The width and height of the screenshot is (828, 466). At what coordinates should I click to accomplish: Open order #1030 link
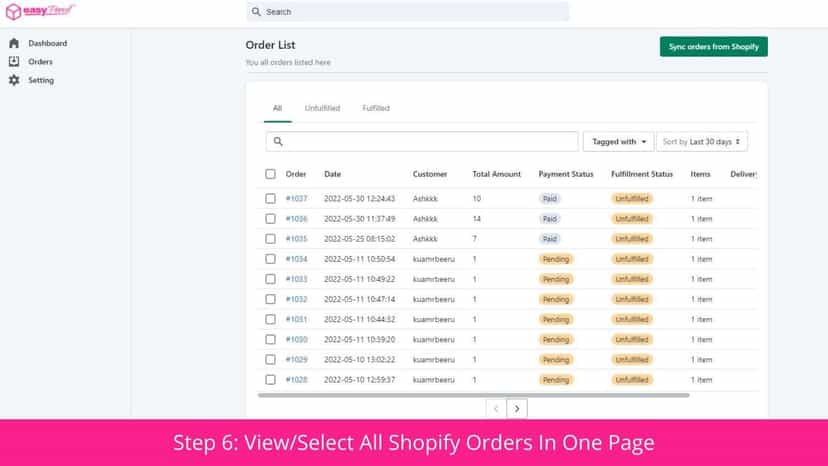point(296,339)
